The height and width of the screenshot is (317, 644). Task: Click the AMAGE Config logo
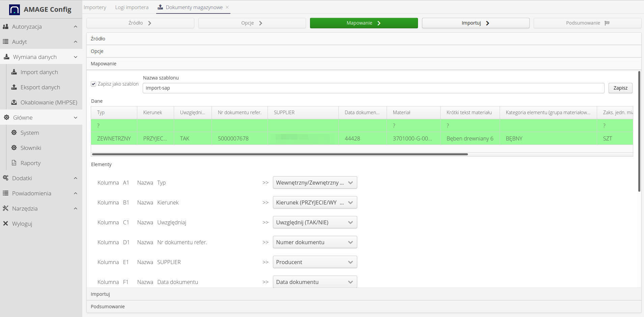pyautogui.click(x=41, y=9)
